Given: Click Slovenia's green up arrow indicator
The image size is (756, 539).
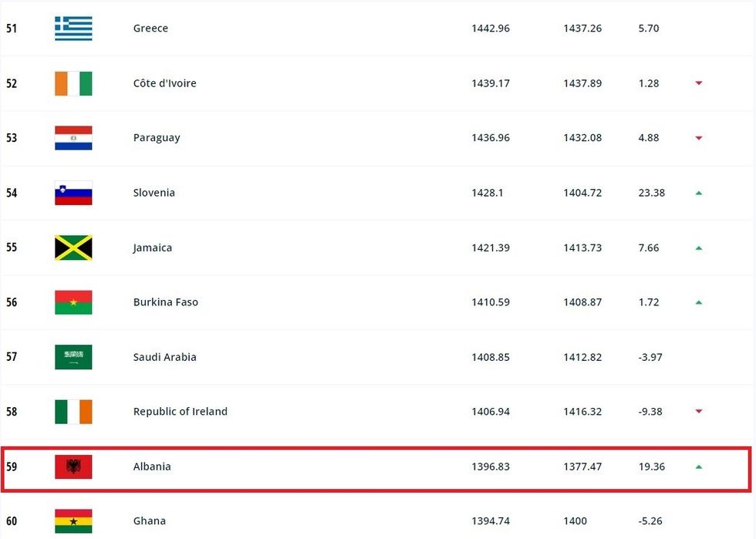Looking at the screenshot, I should (699, 193).
